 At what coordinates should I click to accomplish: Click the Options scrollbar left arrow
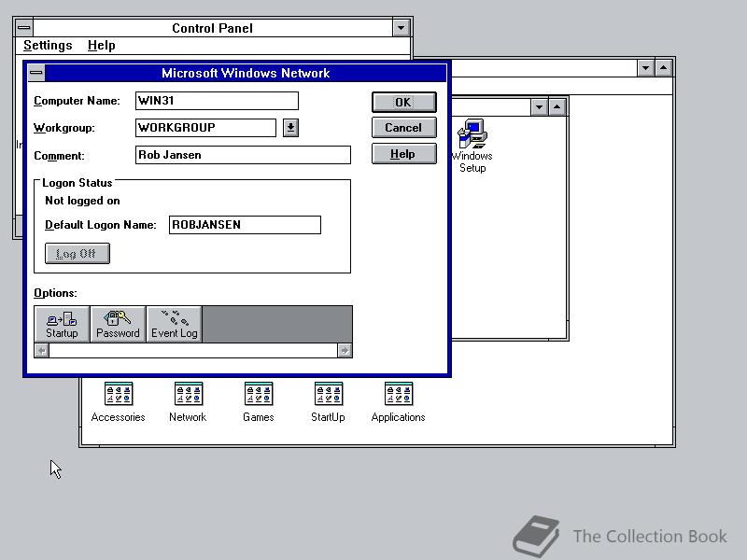click(x=42, y=351)
